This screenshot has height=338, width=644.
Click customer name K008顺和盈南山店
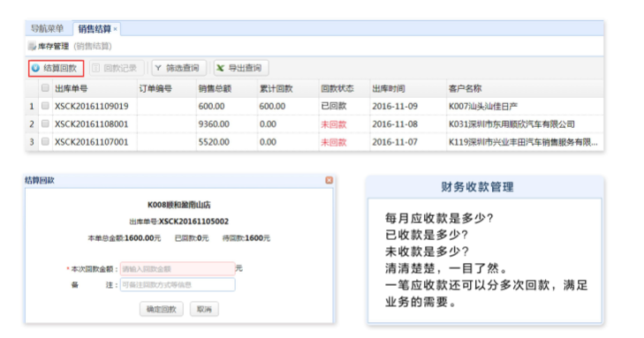click(179, 205)
